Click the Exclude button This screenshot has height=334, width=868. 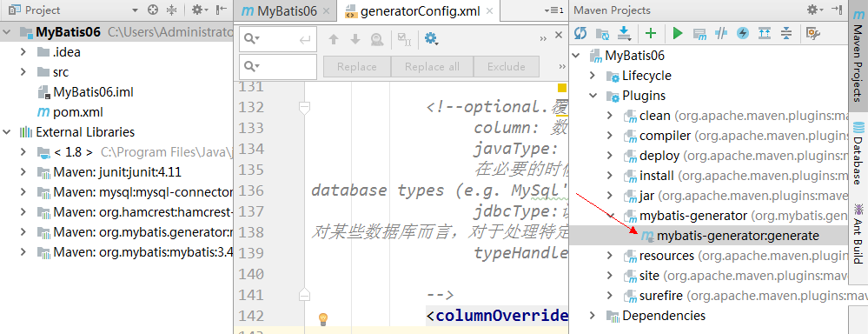click(506, 66)
